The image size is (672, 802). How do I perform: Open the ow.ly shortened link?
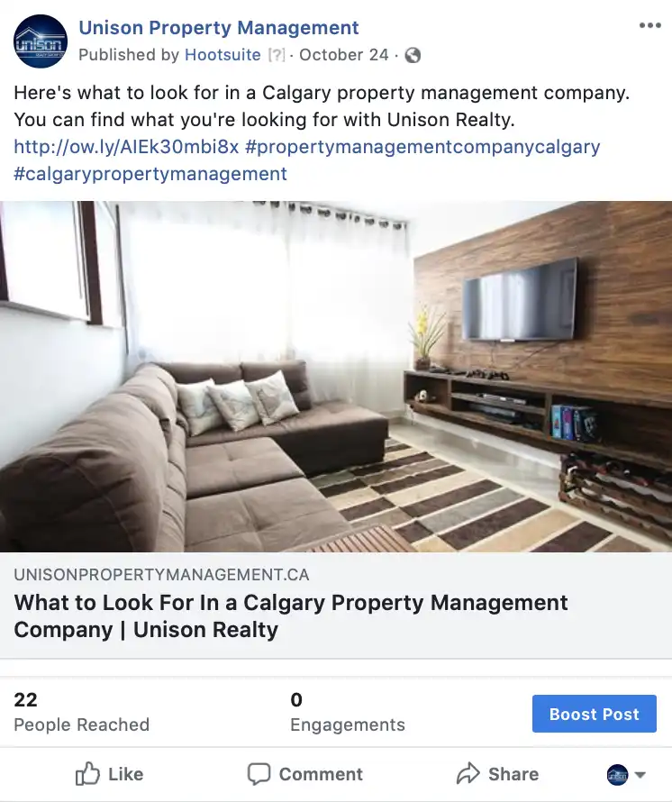pyautogui.click(x=126, y=147)
